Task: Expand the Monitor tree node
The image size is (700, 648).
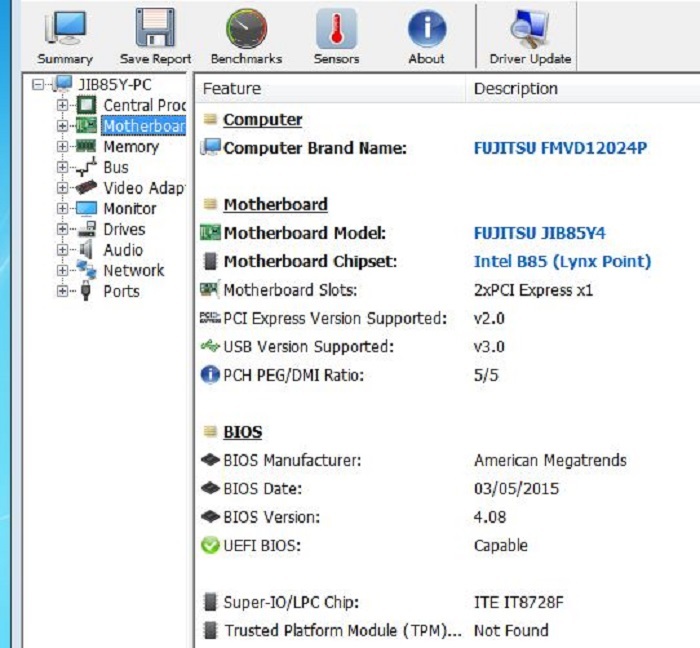Action: (x=62, y=208)
